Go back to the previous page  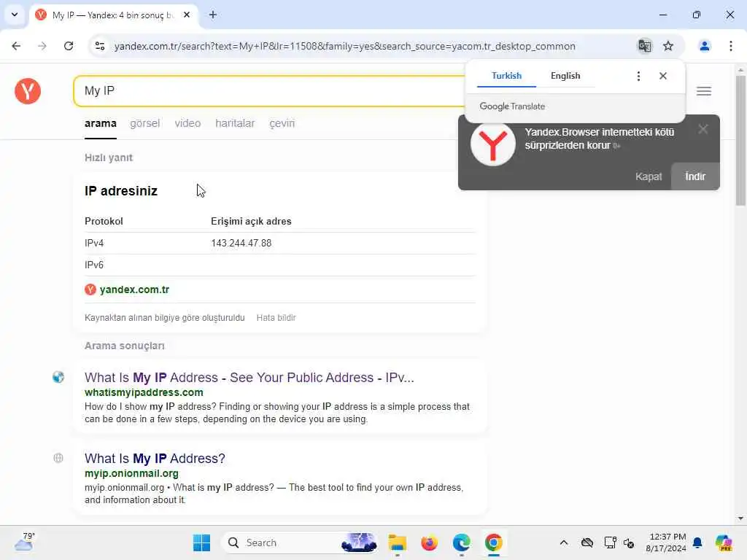16,46
